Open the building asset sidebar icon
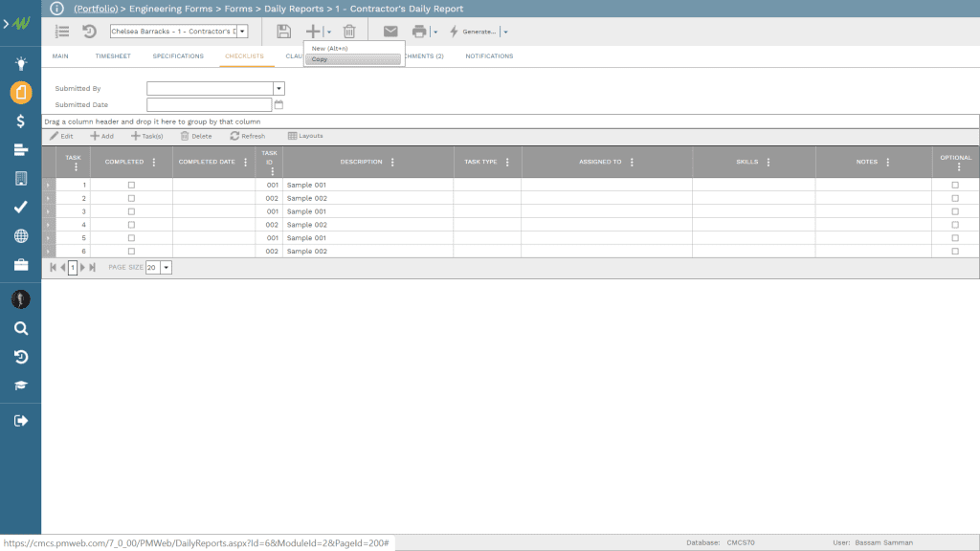Viewport: 980px width, 551px height. pyautogui.click(x=21, y=179)
